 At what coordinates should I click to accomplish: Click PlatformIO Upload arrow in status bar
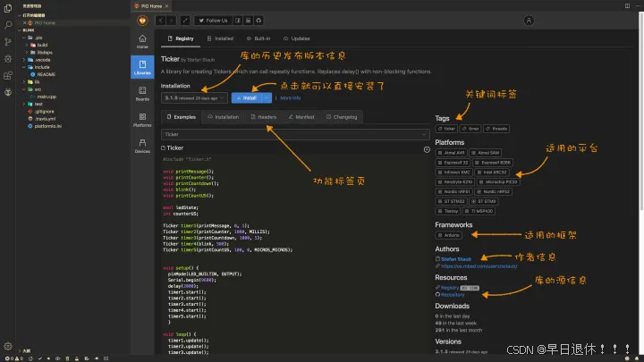click(48, 358)
